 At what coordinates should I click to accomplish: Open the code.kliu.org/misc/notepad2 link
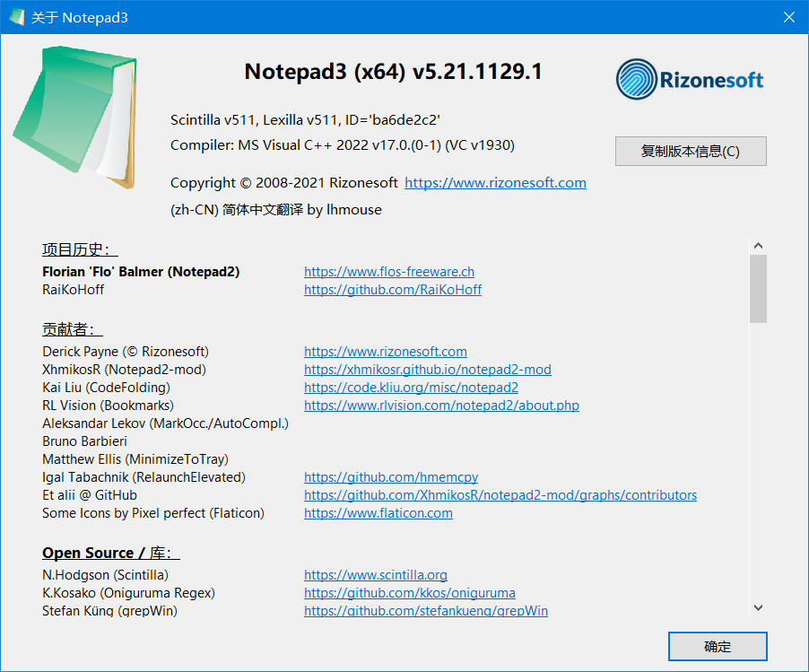point(411,387)
